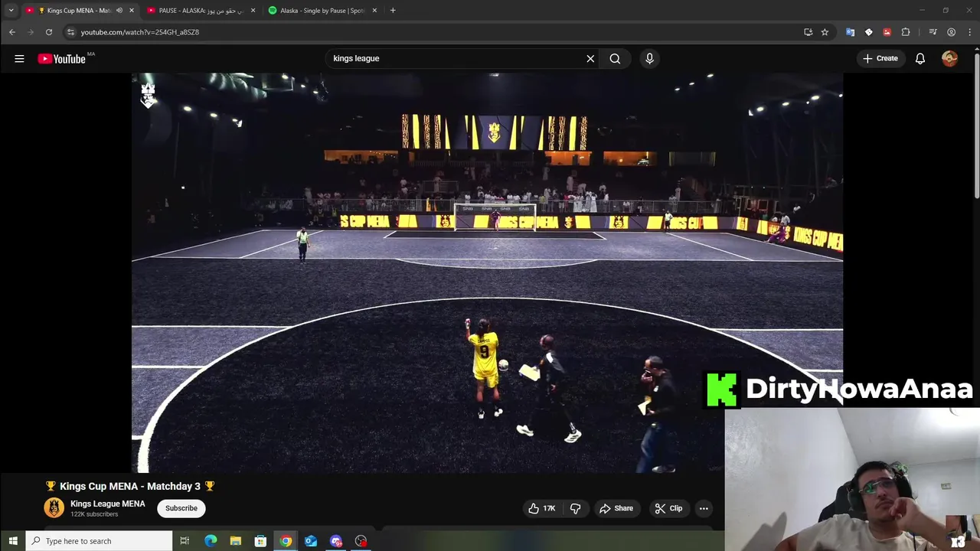Viewport: 980px width, 551px height.
Task: Open Windows Task View
Action: pos(185,541)
